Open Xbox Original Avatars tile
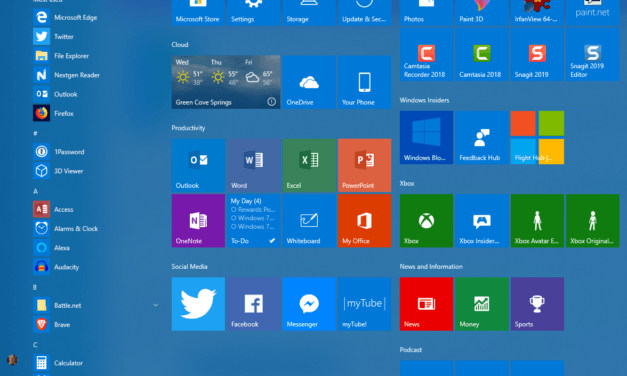The image size is (627, 376). coord(593,221)
